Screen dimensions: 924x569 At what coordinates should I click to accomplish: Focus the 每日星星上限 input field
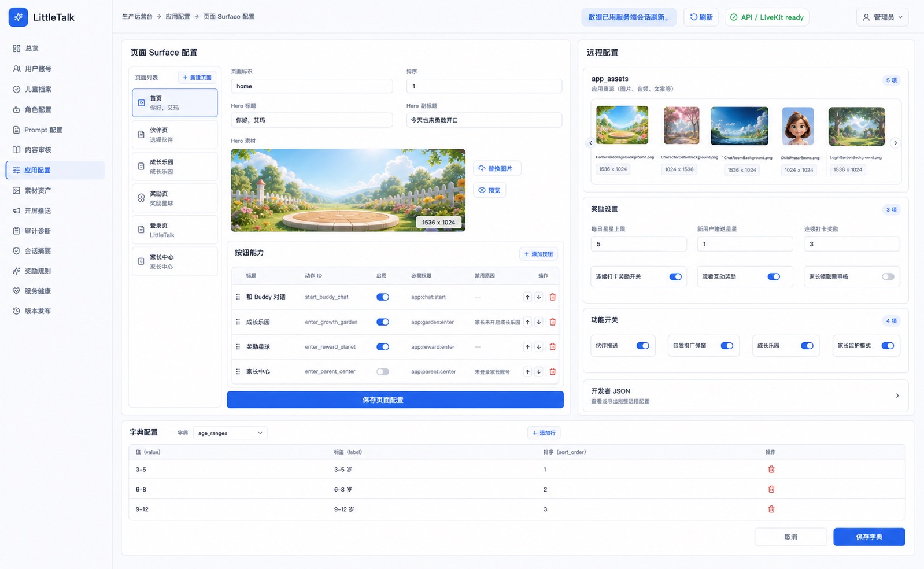tap(639, 244)
